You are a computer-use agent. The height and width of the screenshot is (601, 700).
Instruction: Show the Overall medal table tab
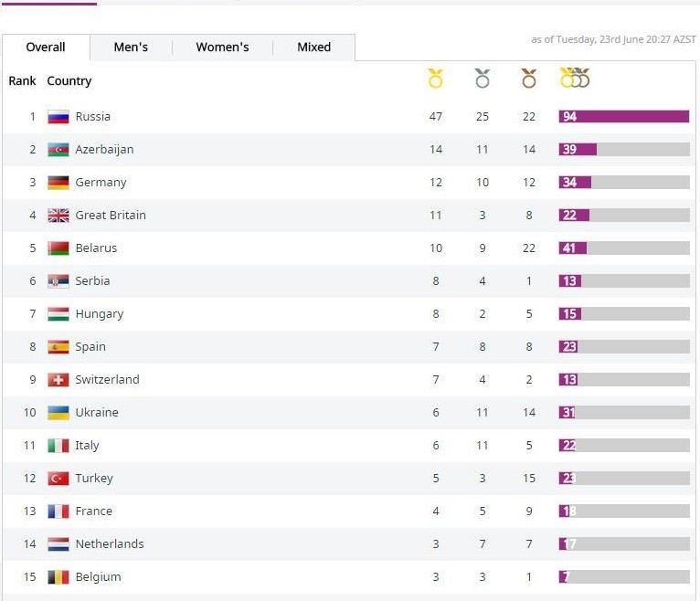46,47
